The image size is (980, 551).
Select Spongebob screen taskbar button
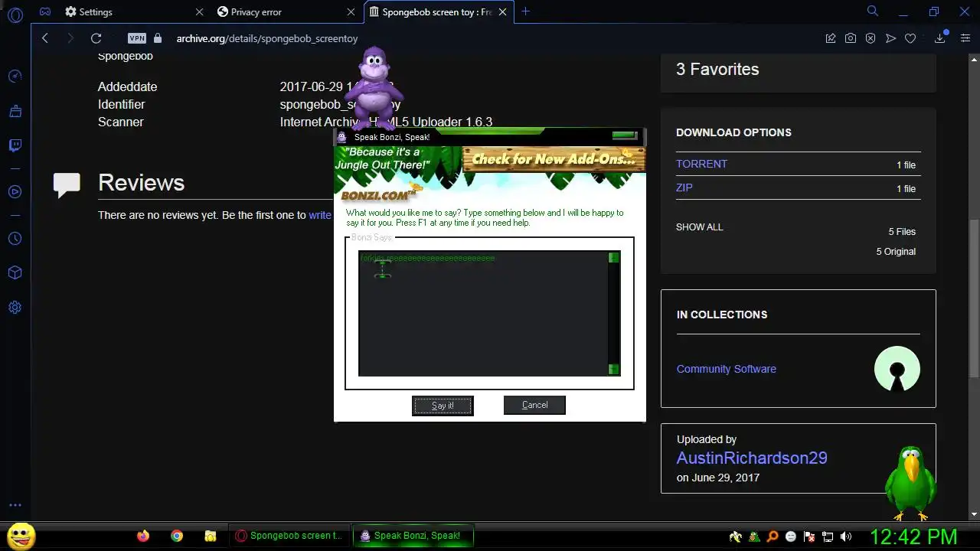point(289,536)
